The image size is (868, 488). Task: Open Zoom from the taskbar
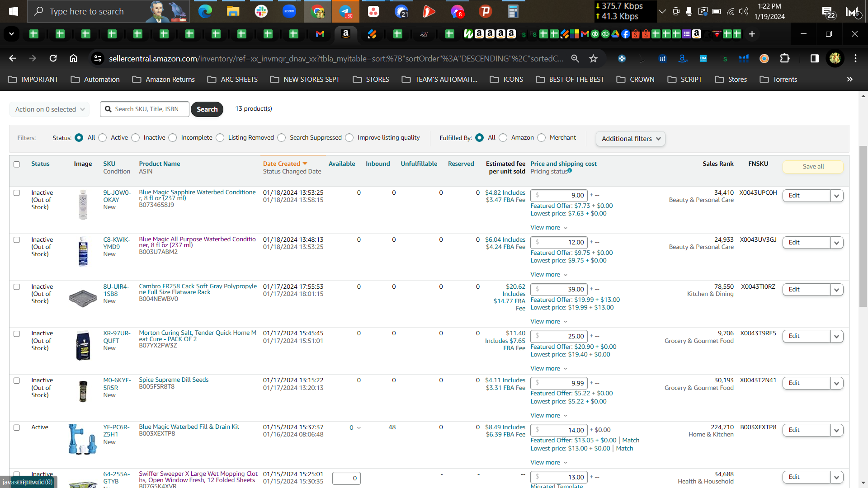[x=289, y=11]
